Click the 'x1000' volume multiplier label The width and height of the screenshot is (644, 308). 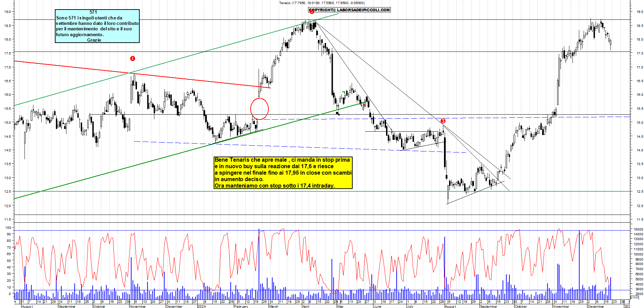click(x=635, y=297)
